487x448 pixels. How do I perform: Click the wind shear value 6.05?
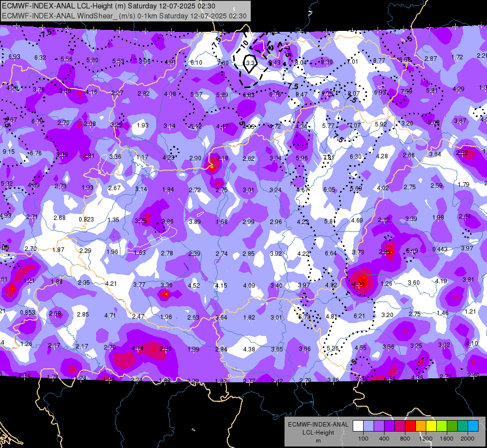329,189
